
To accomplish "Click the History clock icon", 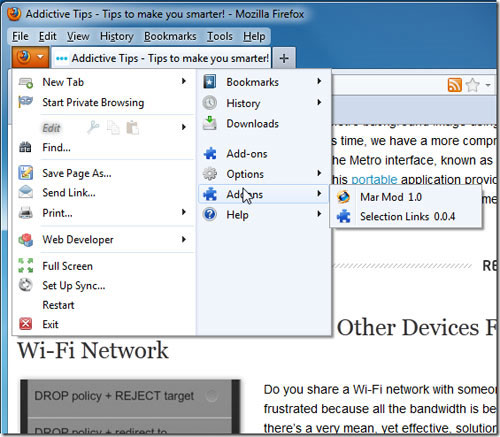I will click(210, 103).
